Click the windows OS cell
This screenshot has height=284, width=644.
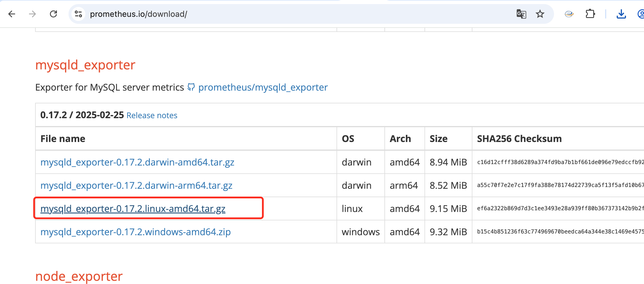pos(361,232)
